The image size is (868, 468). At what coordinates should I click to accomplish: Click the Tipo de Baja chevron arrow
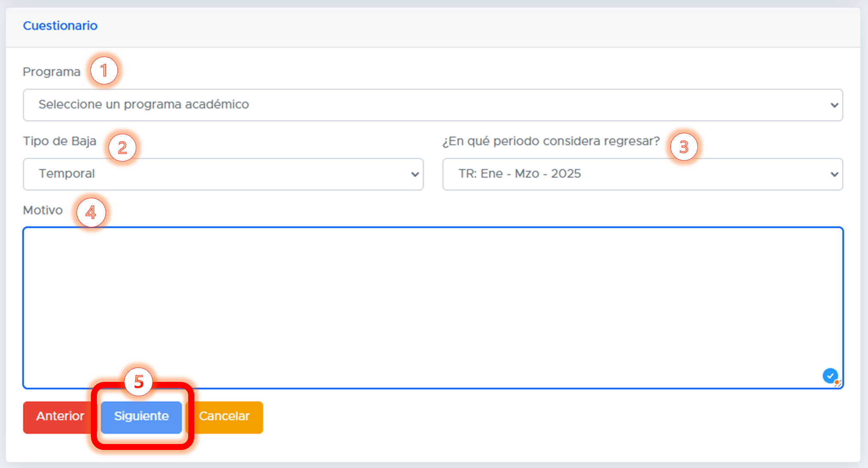(x=414, y=174)
